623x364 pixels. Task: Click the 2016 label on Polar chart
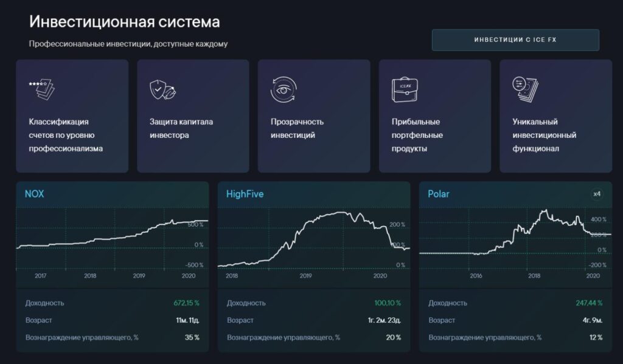pos(476,275)
